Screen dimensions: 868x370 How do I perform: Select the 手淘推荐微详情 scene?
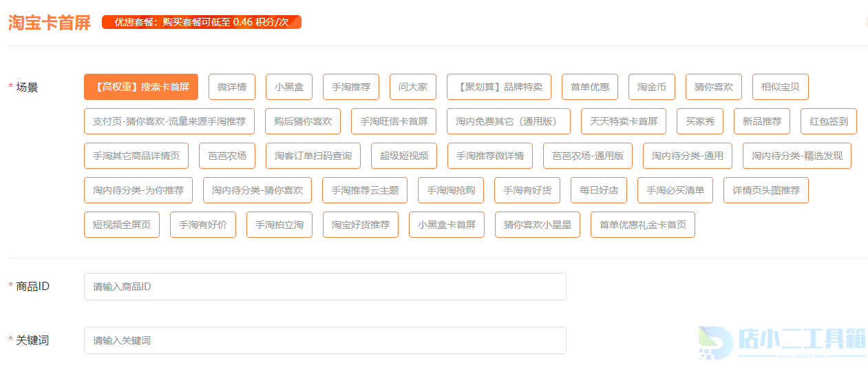(490, 156)
